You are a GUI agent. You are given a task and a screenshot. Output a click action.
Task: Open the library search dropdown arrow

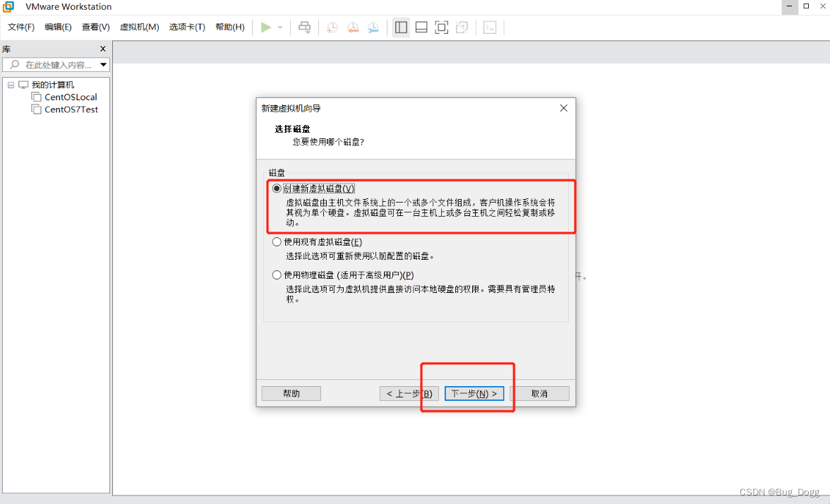(103, 65)
